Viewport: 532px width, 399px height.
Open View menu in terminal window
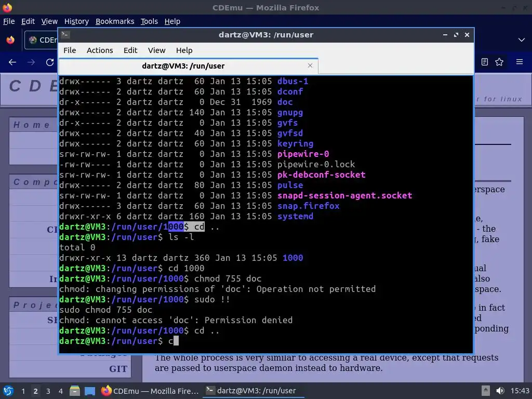(156, 50)
